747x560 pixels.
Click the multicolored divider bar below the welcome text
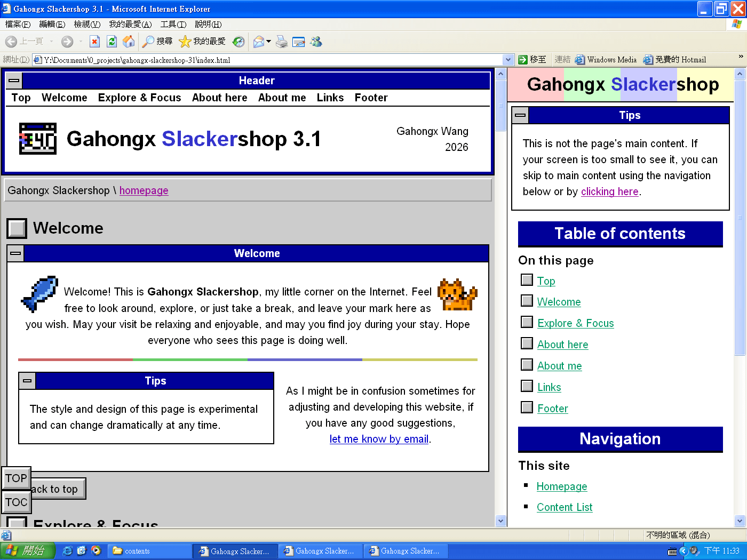click(x=248, y=359)
